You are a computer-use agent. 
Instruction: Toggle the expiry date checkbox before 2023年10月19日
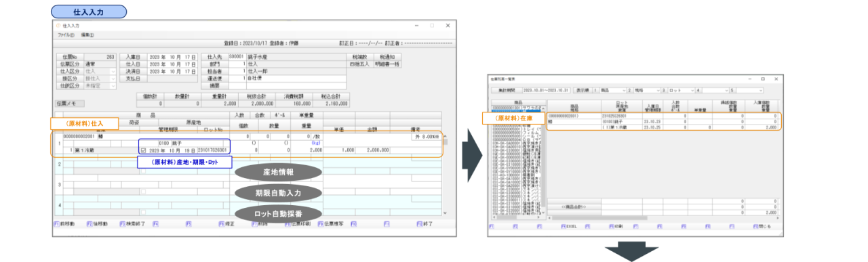point(142,150)
